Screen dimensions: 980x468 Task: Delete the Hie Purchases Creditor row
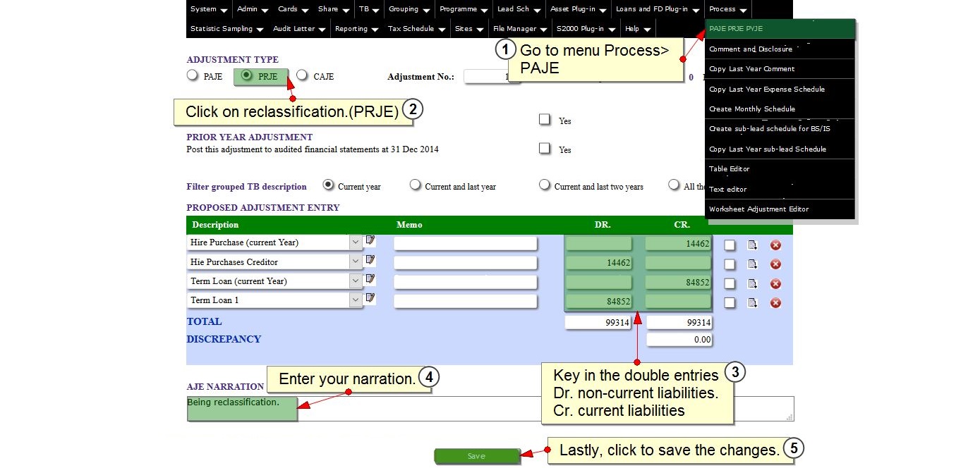tap(775, 264)
